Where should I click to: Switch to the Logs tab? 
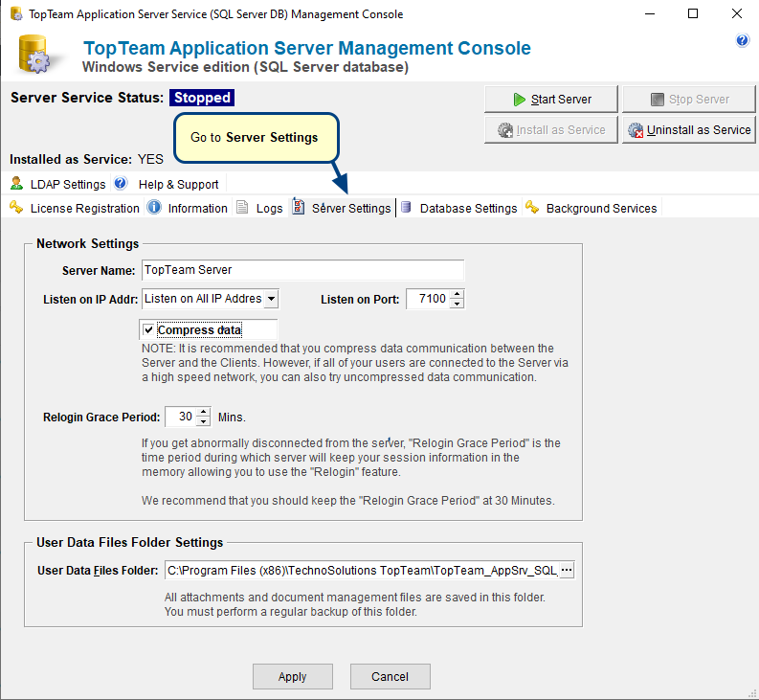click(x=260, y=208)
